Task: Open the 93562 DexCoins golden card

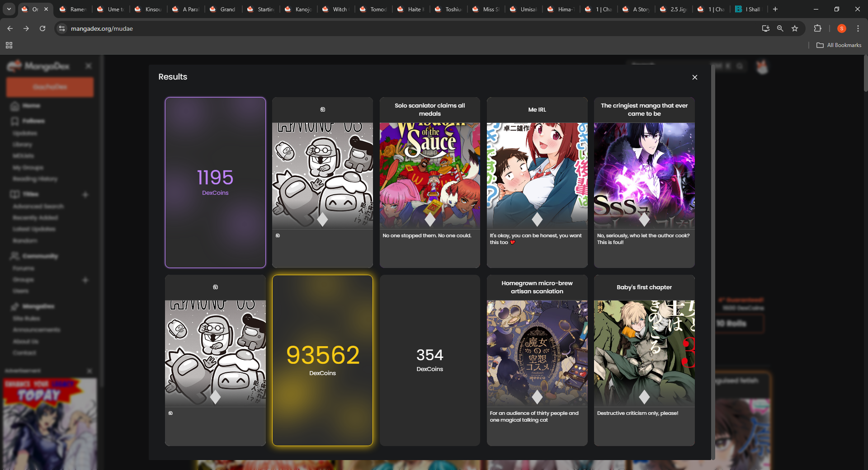Action: (322, 360)
